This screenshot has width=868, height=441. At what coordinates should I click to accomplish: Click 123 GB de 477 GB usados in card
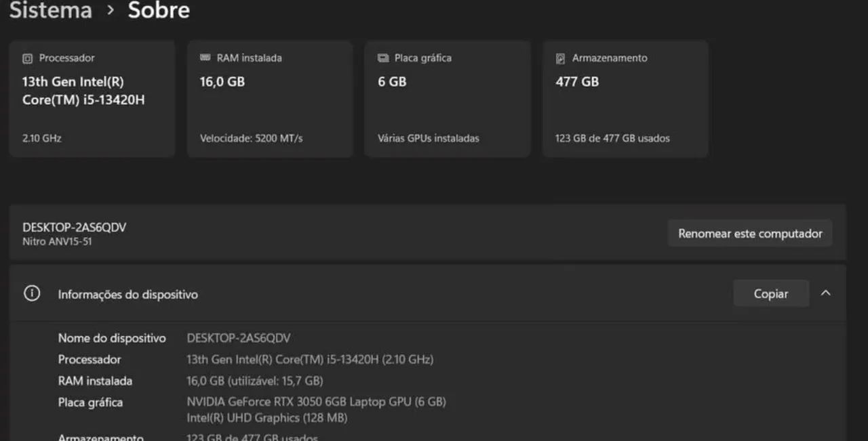(x=612, y=138)
